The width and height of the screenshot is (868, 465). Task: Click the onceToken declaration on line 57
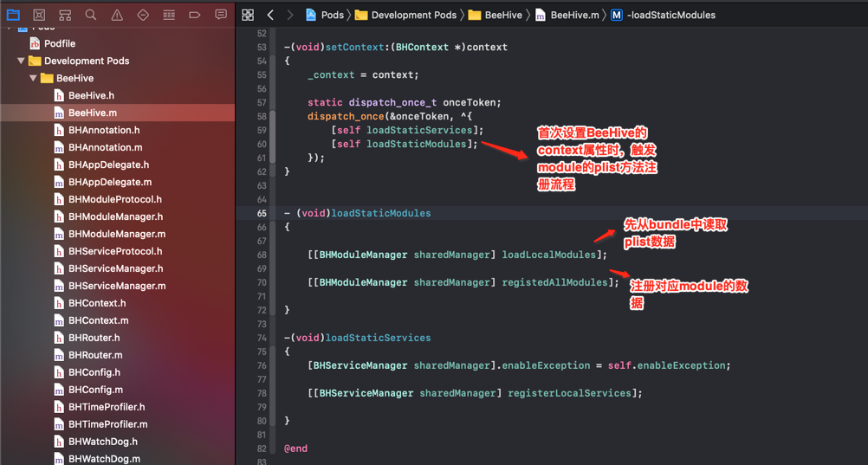[x=471, y=102]
